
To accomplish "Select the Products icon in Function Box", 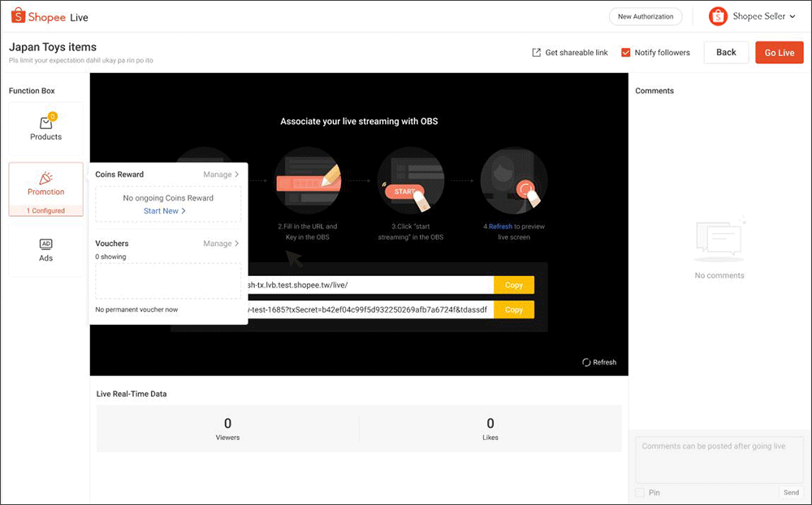I will tap(45, 123).
